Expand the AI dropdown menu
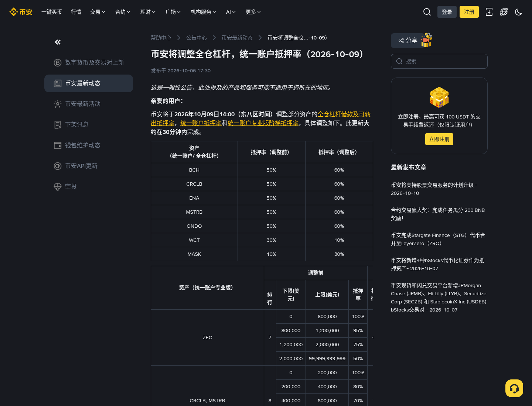 tap(231, 12)
